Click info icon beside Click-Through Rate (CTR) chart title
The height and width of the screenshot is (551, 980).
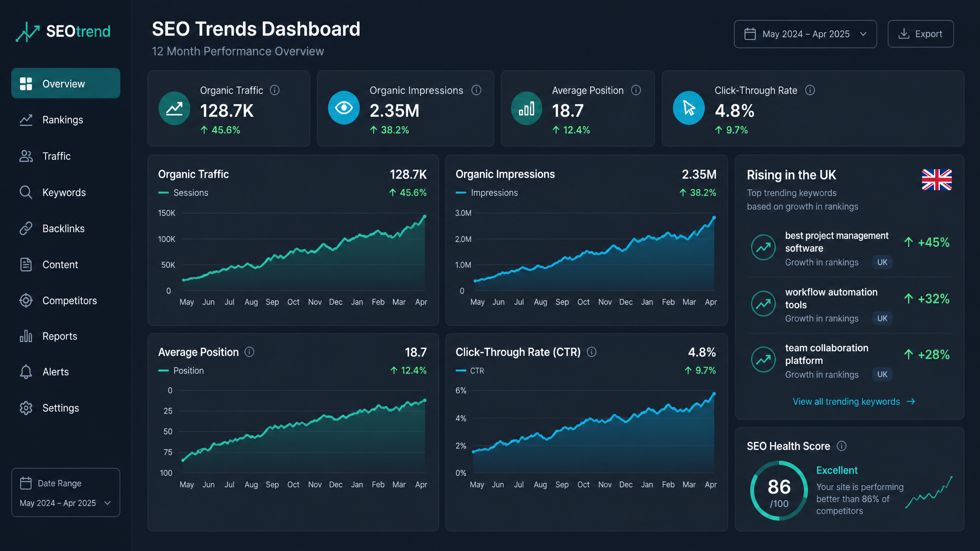[x=591, y=352]
